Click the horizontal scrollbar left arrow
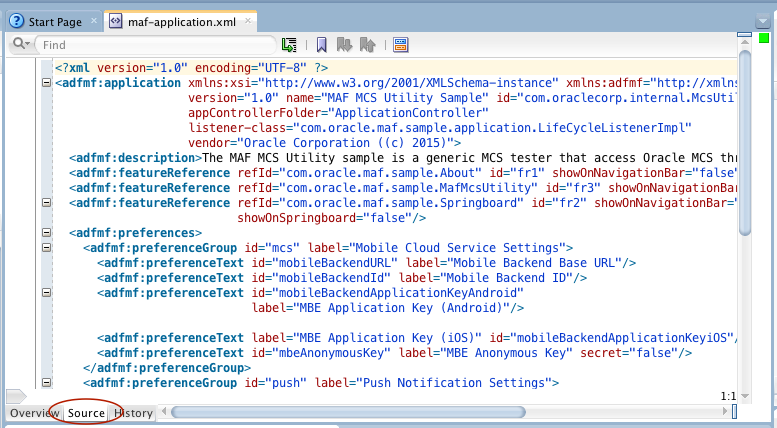The image size is (777, 428). [x=164, y=412]
